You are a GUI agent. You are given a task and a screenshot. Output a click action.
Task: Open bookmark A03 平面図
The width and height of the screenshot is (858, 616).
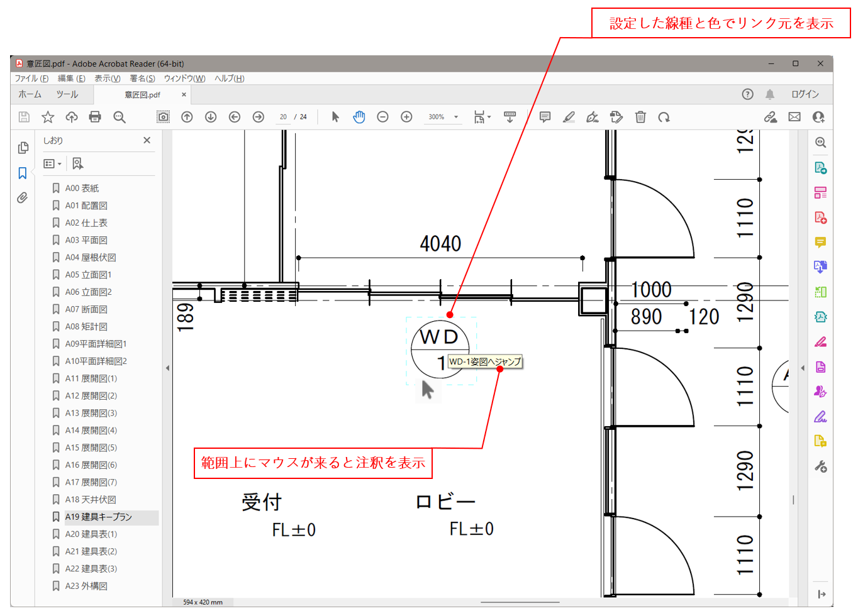tap(86, 240)
